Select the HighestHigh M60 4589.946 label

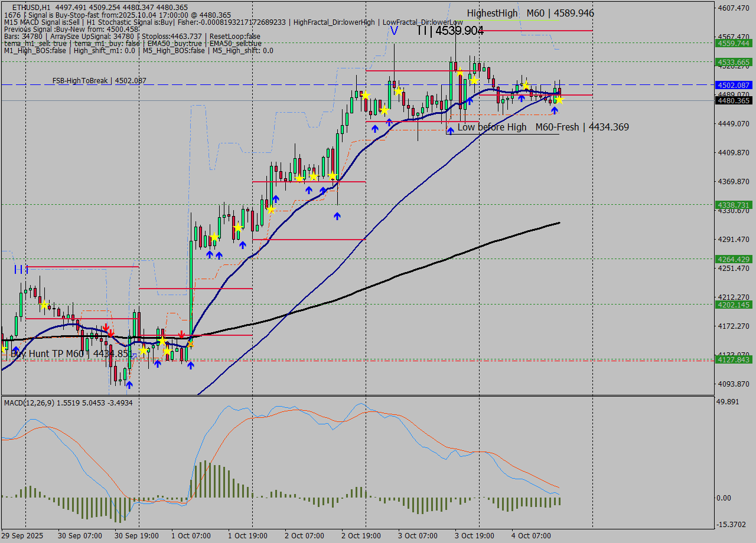click(530, 13)
